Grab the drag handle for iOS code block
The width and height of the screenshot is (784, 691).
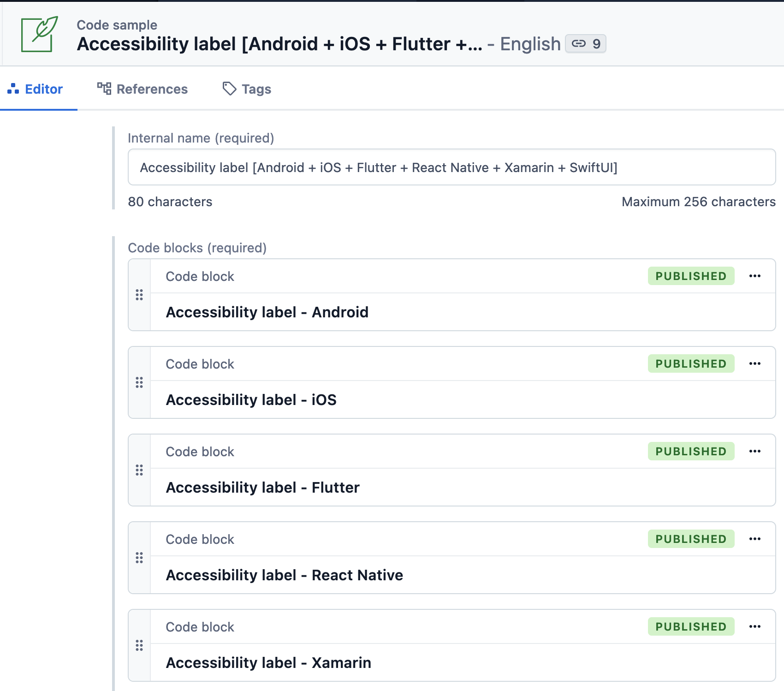(139, 382)
